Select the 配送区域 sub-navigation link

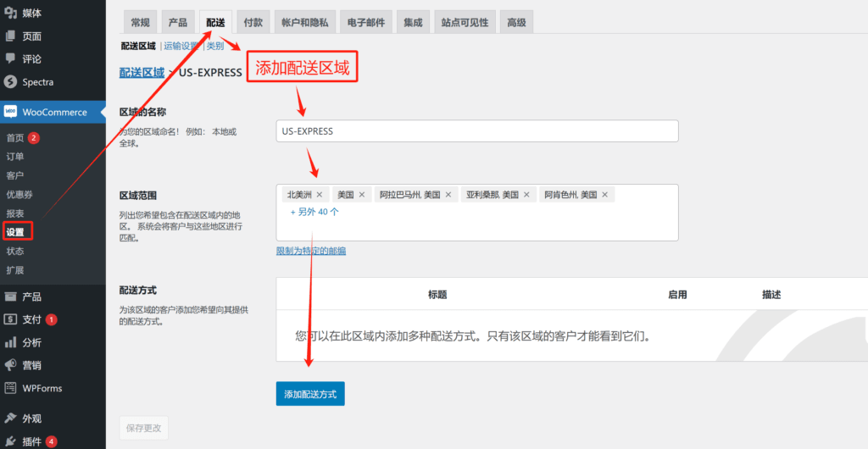[138, 46]
